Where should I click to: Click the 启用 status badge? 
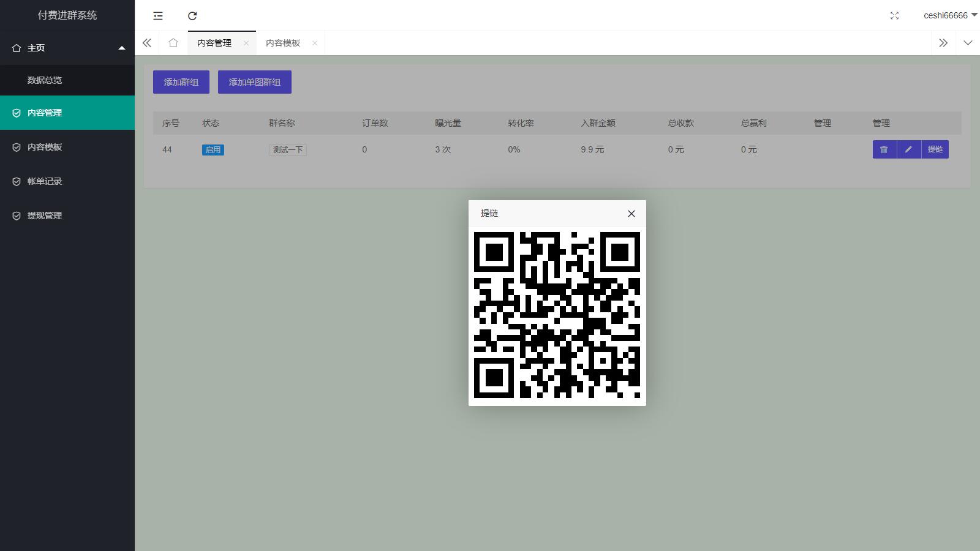[x=213, y=150]
